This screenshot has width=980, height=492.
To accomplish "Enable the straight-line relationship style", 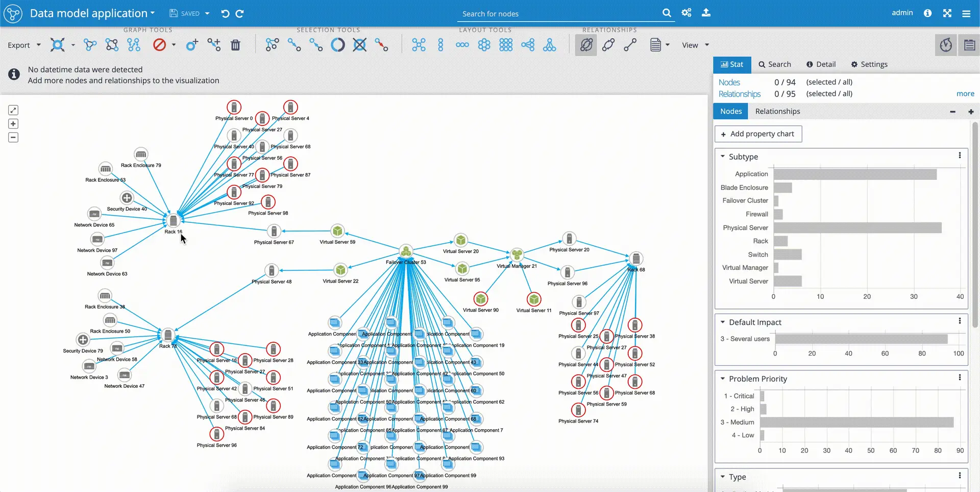I will click(630, 45).
